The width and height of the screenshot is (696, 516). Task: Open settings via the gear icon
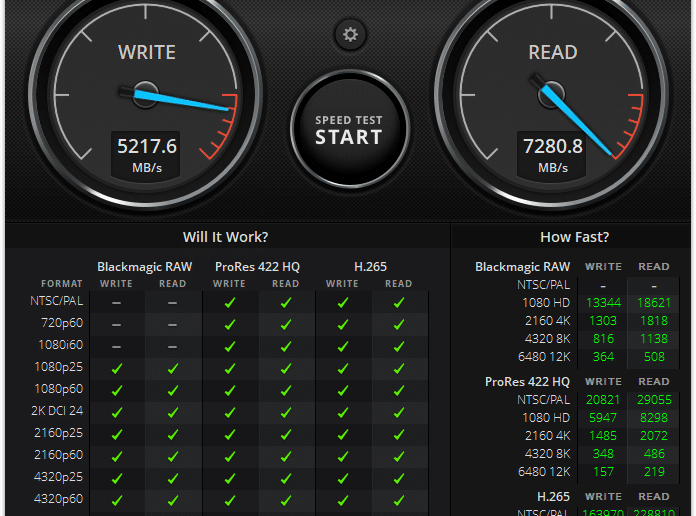click(350, 34)
